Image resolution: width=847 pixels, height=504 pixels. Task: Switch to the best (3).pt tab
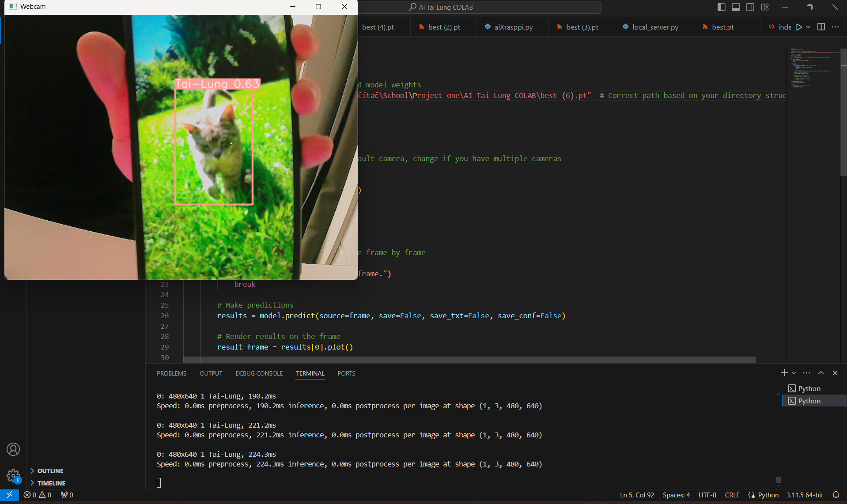coord(582,27)
